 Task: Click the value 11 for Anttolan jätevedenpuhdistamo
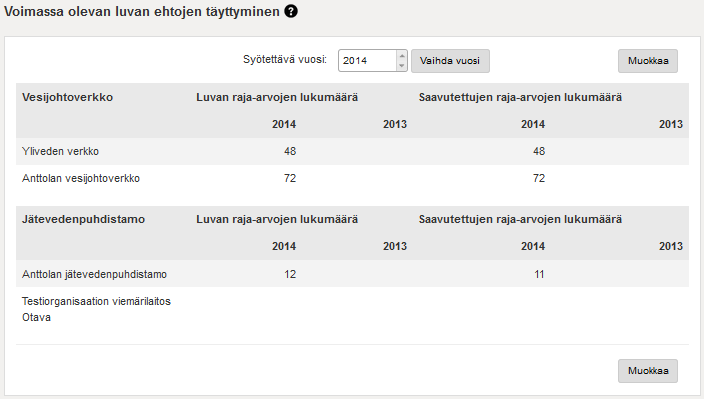click(x=539, y=274)
